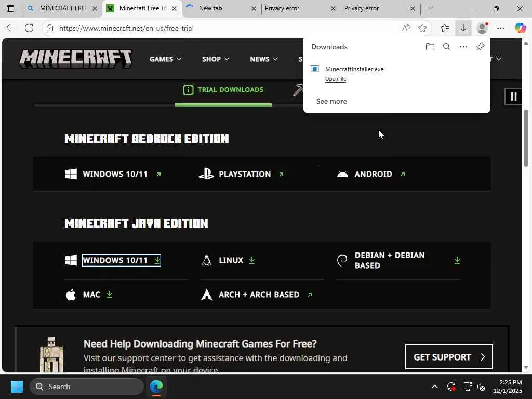The width and height of the screenshot is (532, 399).
Task: Download Bedrock Windows 10/11 trial
Action: (122, 174)
